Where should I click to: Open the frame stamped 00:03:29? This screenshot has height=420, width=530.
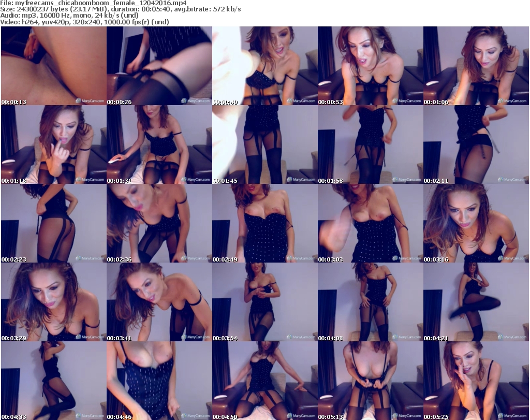[54, 302]
